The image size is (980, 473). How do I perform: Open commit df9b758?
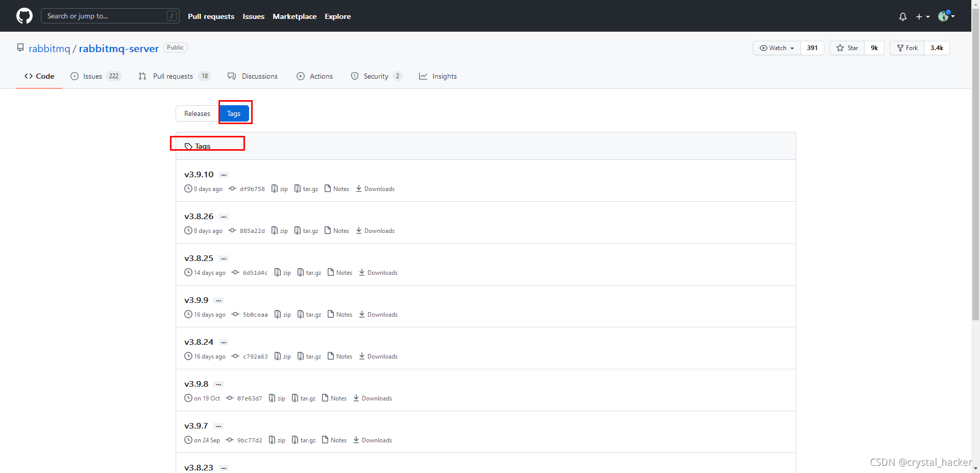coord(247,189)
